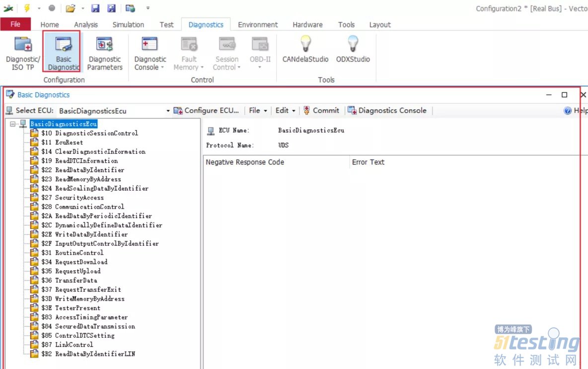Open the quick access toolbar customize arrow
588x369 pixels.
point(148,8)
